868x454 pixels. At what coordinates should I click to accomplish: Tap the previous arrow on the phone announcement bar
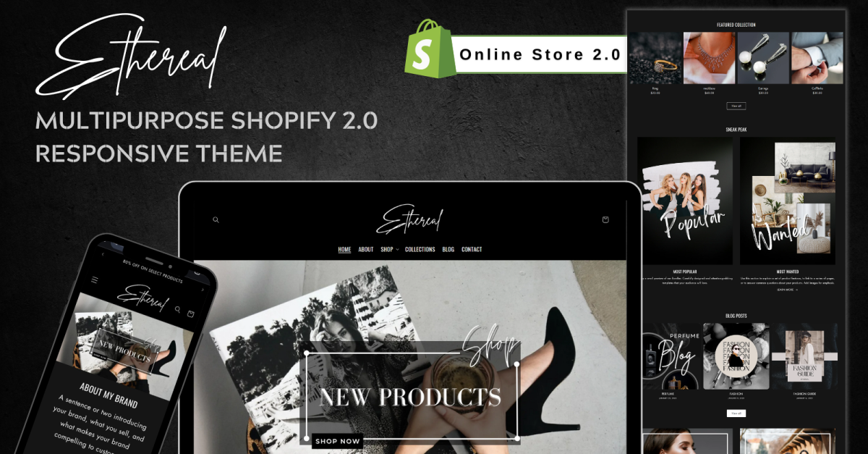[103, 254]
